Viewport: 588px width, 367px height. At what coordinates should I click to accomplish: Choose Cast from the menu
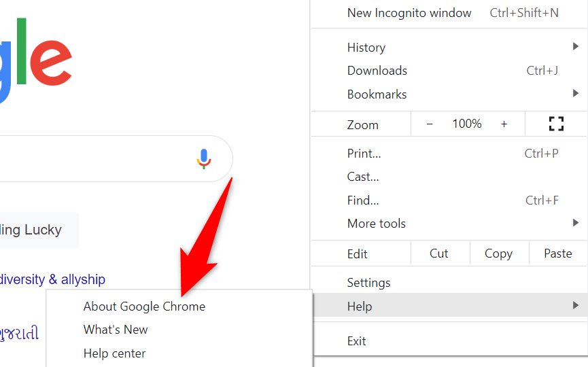coord(363,177)
